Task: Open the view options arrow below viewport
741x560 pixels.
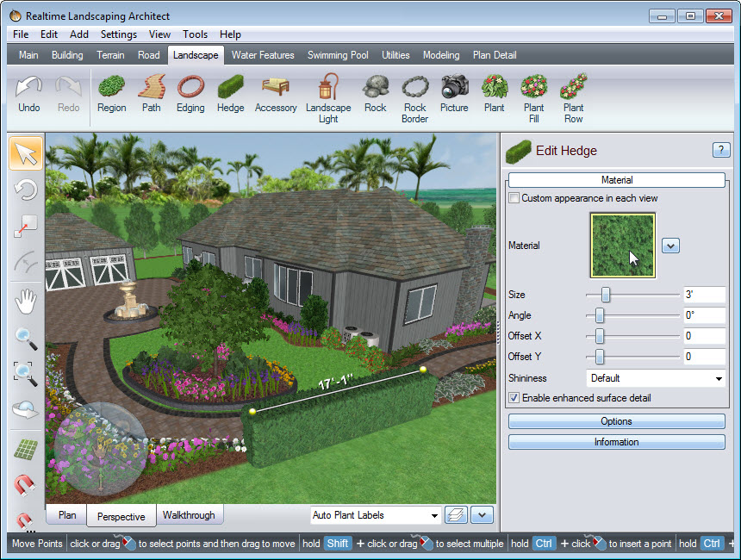Action: click(x=482, y=514)
